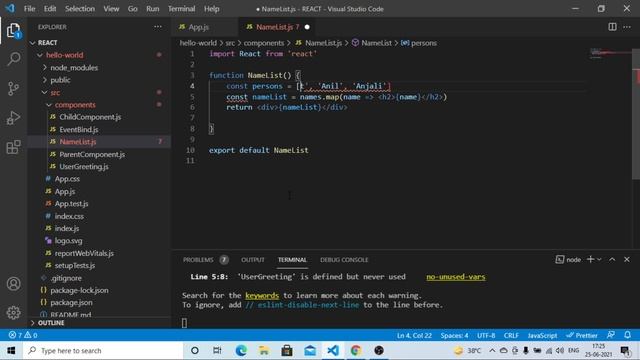Open the File menu
The width and height of the screenshot is (640, 360).
coord(29,9)
